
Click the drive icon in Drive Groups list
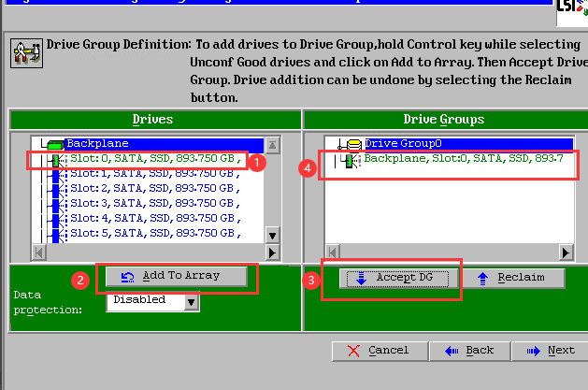[x=350, y=160]
